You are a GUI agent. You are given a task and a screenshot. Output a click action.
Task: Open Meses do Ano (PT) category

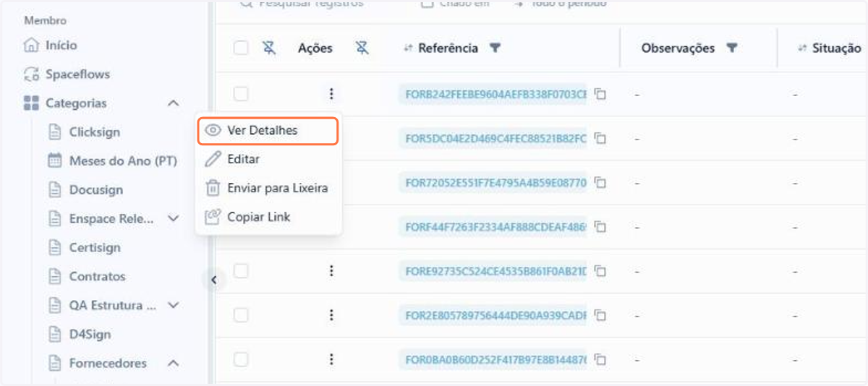click(123, 160)
